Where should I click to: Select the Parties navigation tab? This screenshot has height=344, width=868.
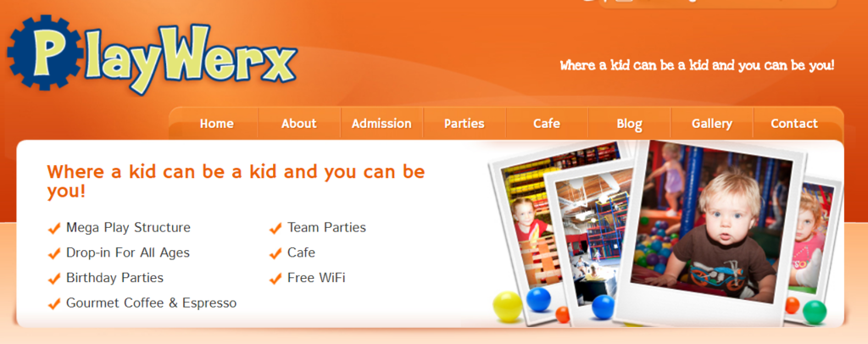(x=464, y=124)
